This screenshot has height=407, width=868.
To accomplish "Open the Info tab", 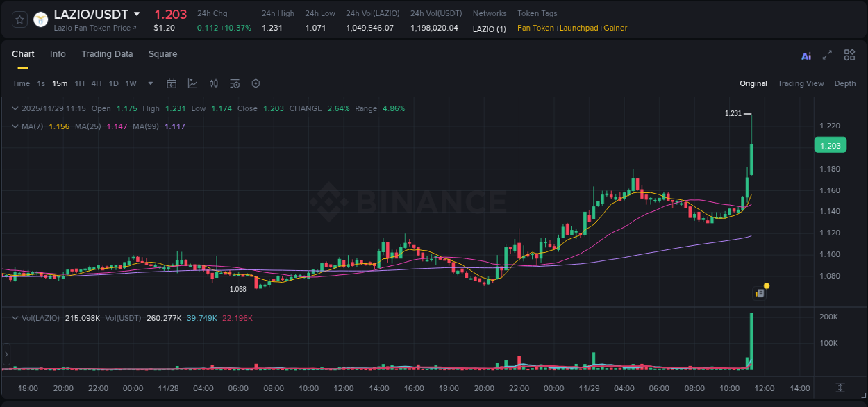I will pos(58,54).
